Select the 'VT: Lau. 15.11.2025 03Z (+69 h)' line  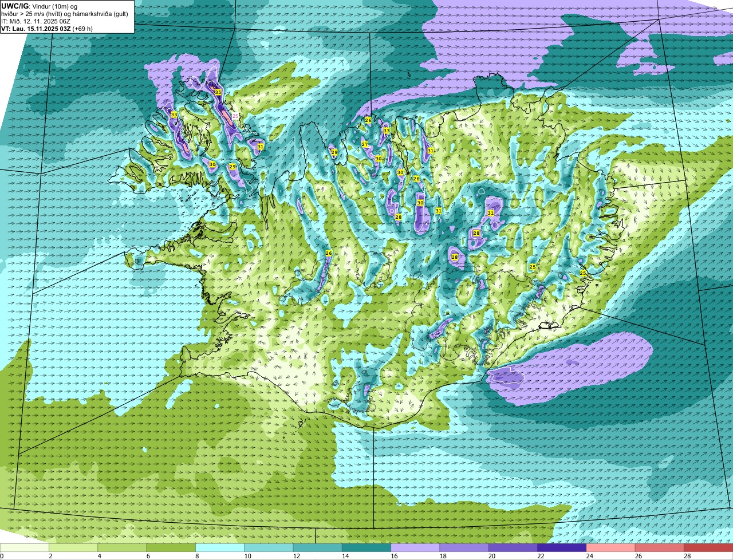(x=47, y=28)
